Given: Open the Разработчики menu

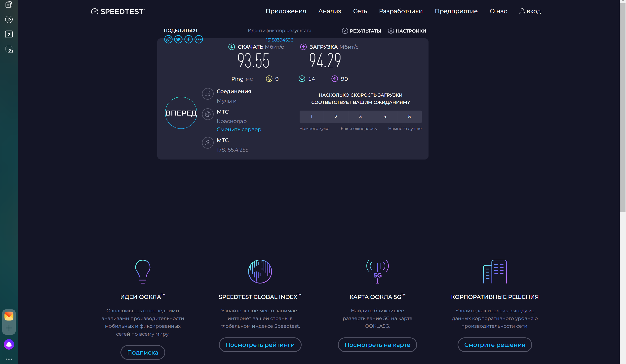Looking at the screenshot, I should click(401, 11).
